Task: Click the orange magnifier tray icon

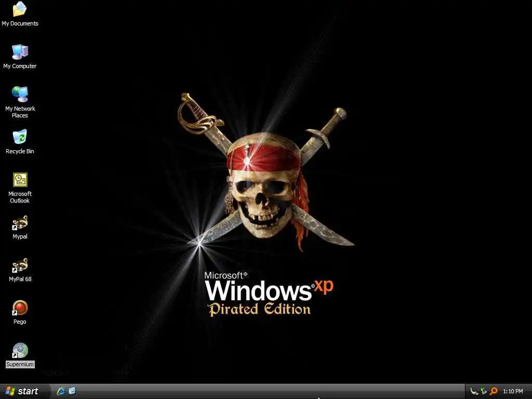Action: [x=494, y=391]
